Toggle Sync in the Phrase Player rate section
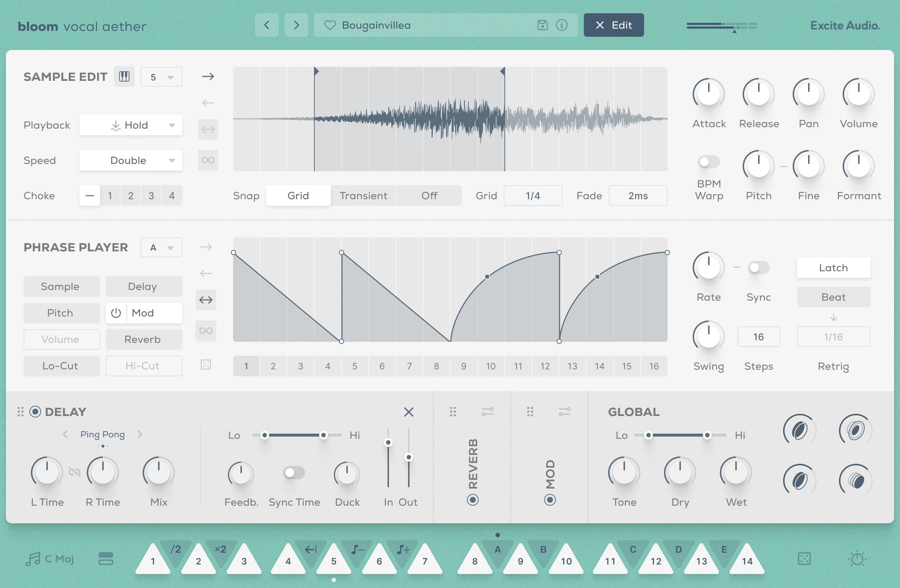Image resolution: width=900 pixels, height=588 pixels. pos(758,267)
